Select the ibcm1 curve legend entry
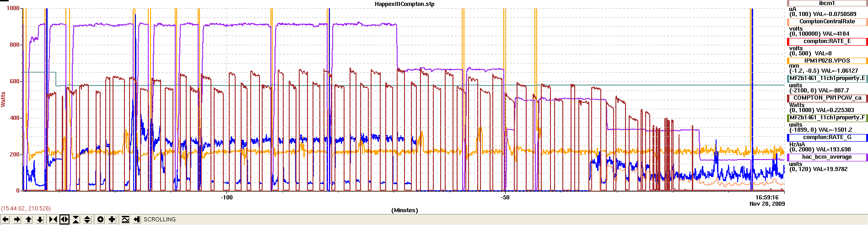 pos(827,3)
